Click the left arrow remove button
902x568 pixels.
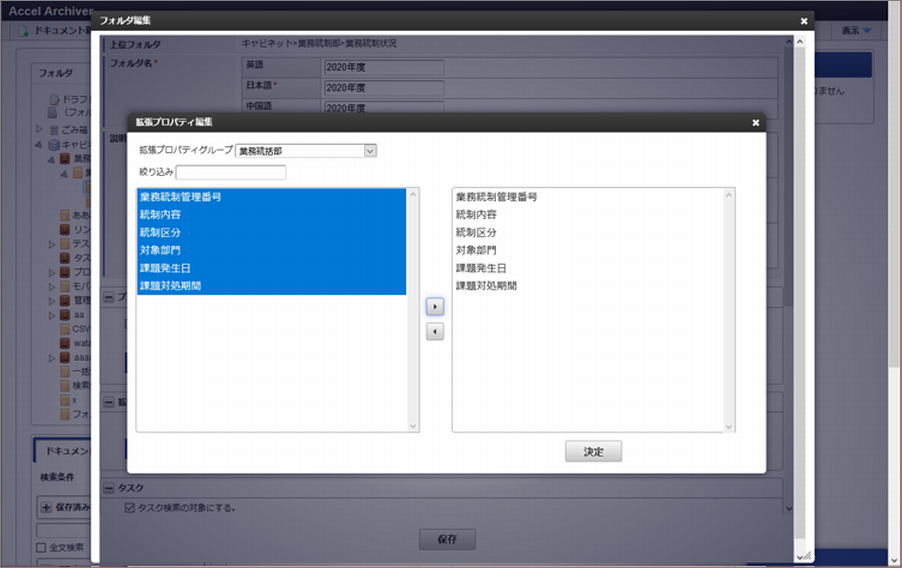click(x=435, y=331)
